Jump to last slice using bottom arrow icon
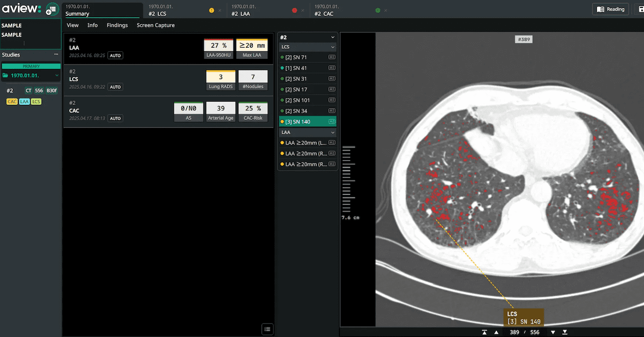This screenshot has height=337, width=644. (564, 332)
